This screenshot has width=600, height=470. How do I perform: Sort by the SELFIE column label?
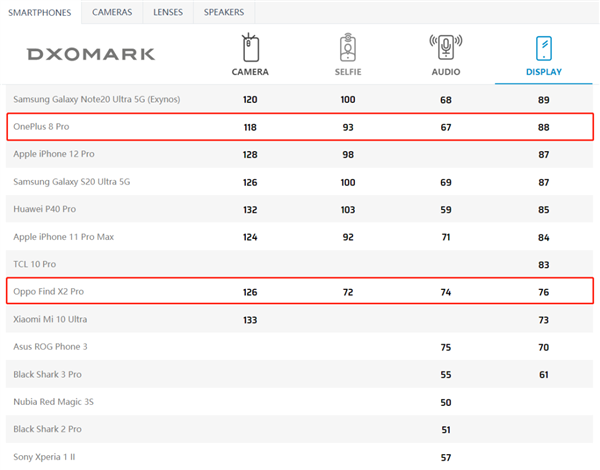(x=347, y=72)
